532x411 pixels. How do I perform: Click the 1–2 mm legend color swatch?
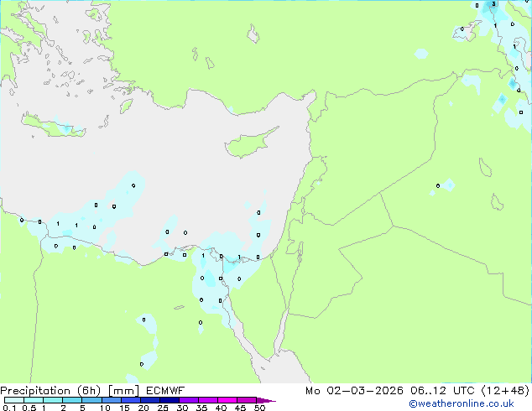(x=53, y=400)
